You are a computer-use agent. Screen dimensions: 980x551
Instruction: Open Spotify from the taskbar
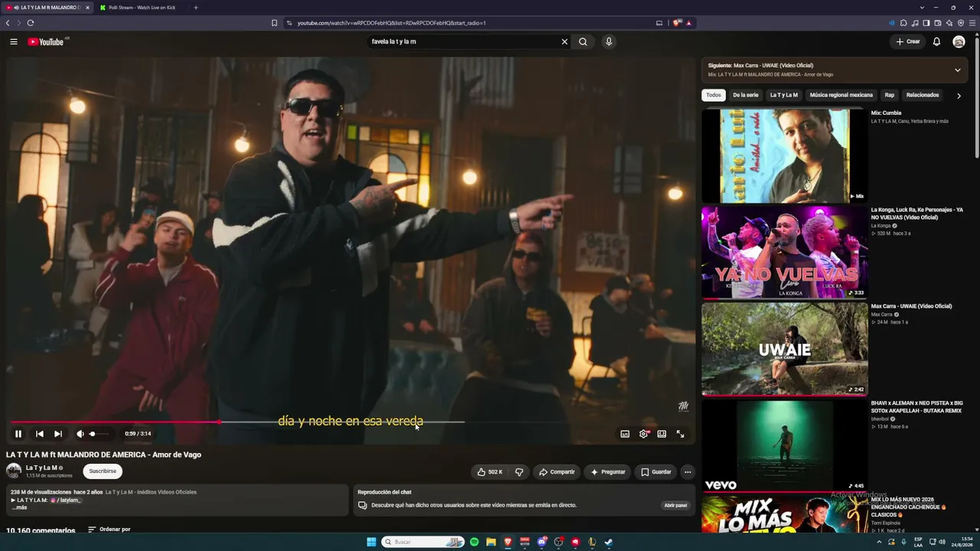[x=474, y=542]
